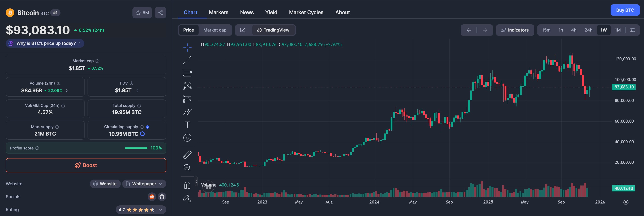Expand the 24h volume details arrow
The height and width of the screenshot is (216, 644).
[67, 91]
